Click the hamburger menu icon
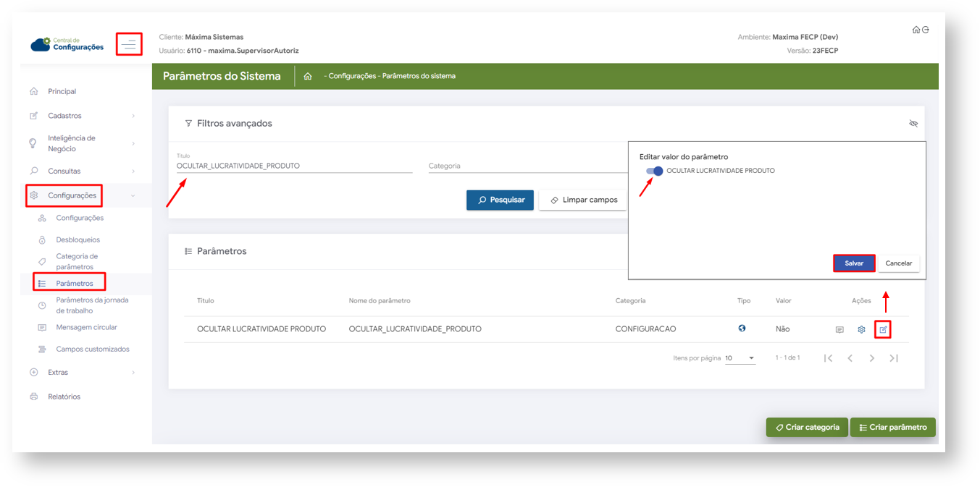The image size is (980, 487). [x=129, y=44]
